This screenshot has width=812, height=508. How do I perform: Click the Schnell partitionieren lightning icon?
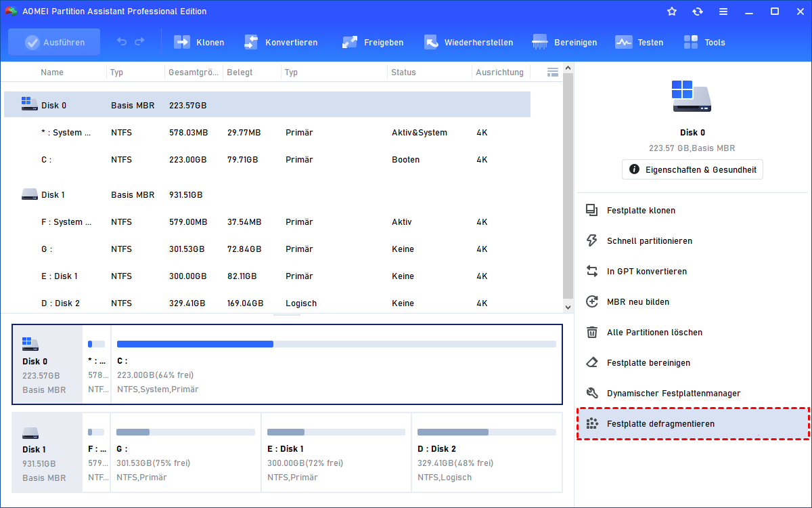592,241
